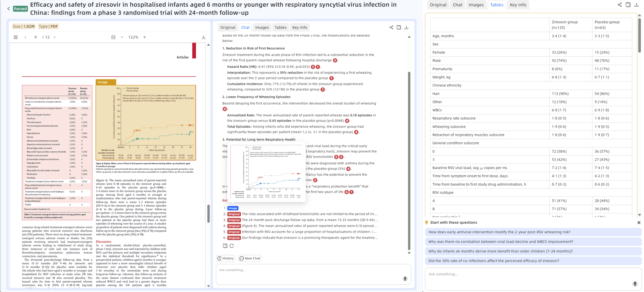Image resolution: width=644 pixels, height=292 pixels.
Task: Switch to Original tab in middle panel
Action: (x=228, y=27)
